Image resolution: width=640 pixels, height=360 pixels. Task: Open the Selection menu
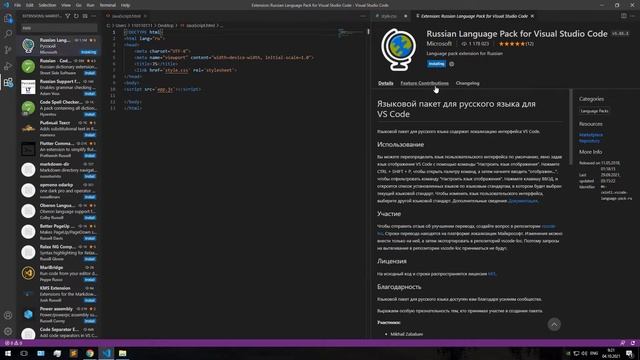coord(47,5)
